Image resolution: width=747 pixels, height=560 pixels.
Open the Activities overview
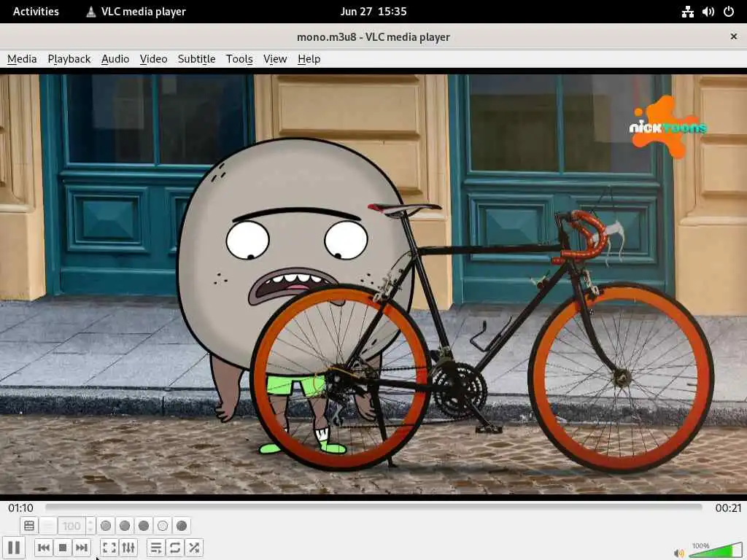point(36,12)
